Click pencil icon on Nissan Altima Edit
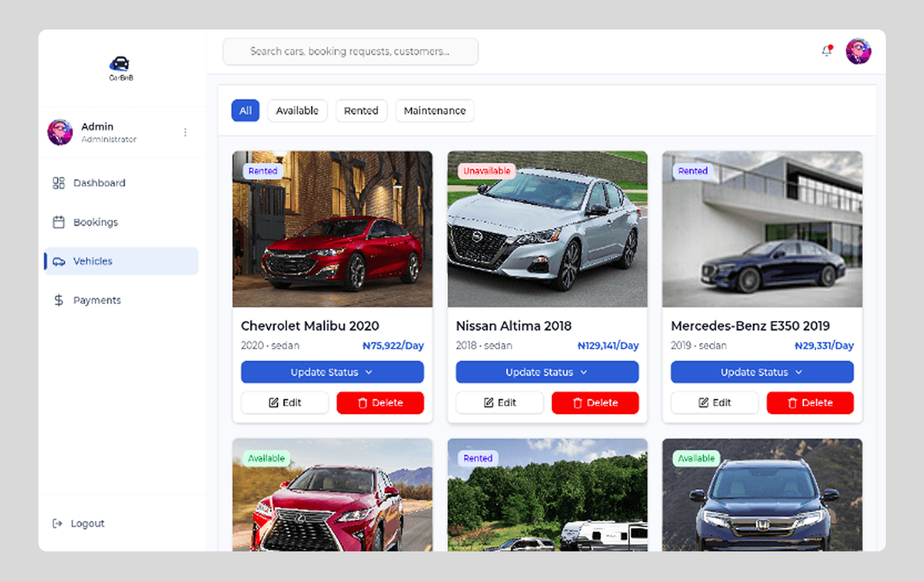 488,402
